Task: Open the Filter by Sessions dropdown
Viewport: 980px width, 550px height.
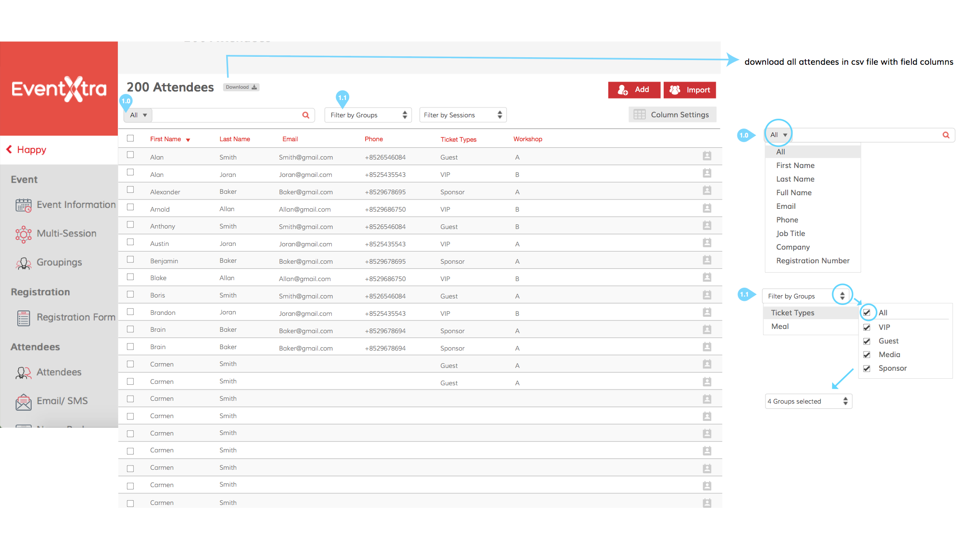Action: [463, 115]
